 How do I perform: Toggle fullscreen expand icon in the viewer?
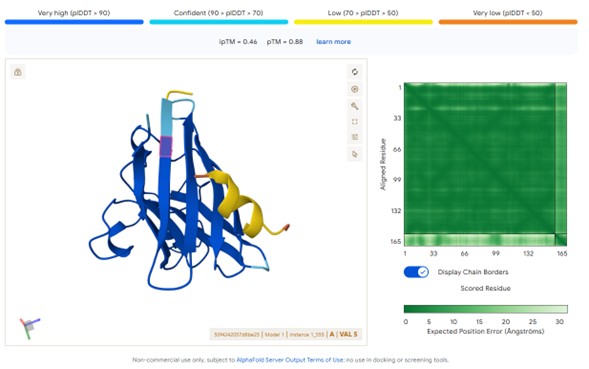355,122
